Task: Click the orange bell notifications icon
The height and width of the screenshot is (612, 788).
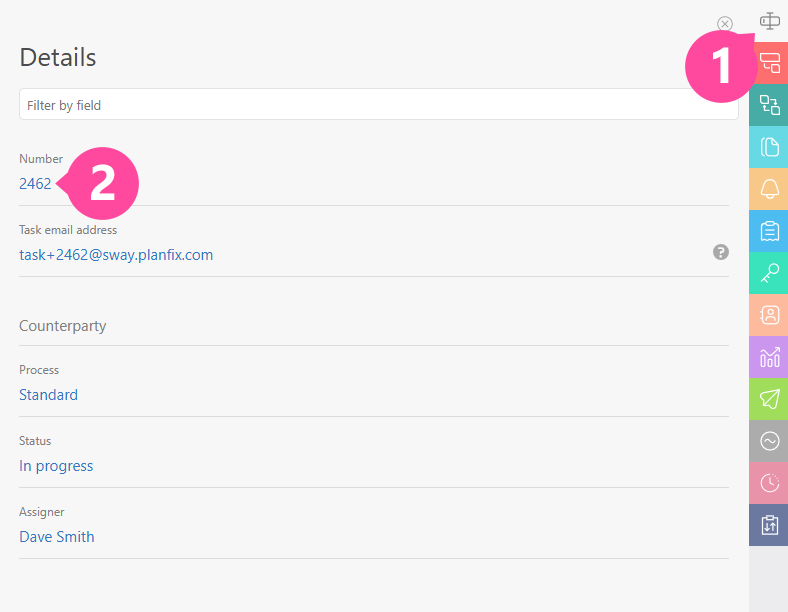Action: [769, 189]
